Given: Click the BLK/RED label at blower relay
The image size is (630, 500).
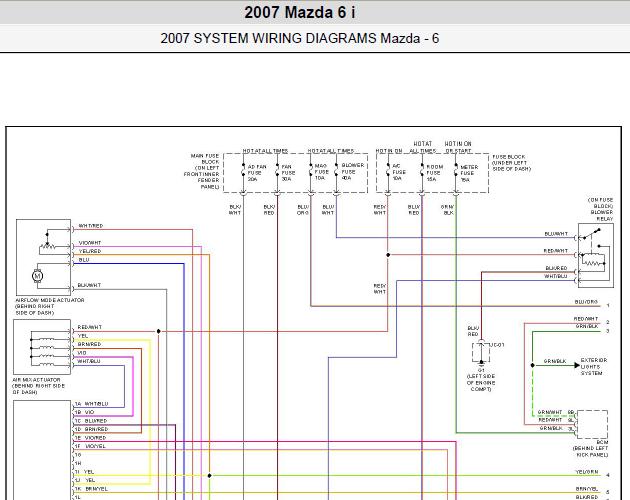Looking at the screenshot, I should point(556,268).
